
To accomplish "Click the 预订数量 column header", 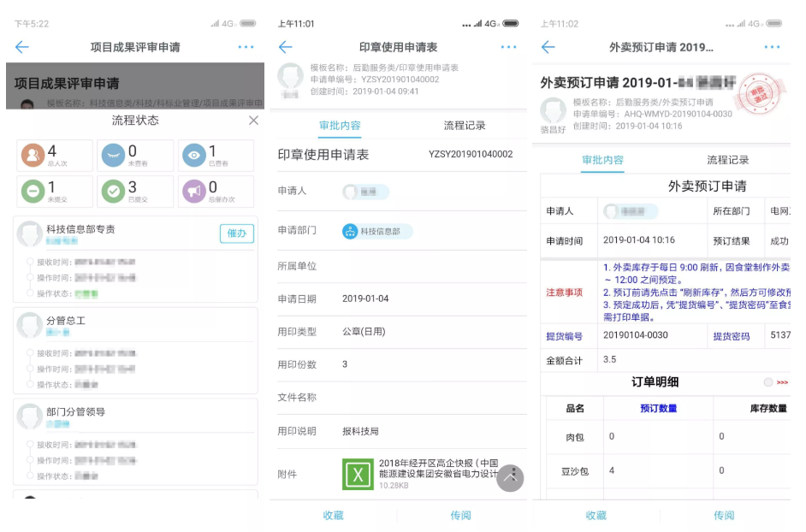I will (x=658, y=409).
